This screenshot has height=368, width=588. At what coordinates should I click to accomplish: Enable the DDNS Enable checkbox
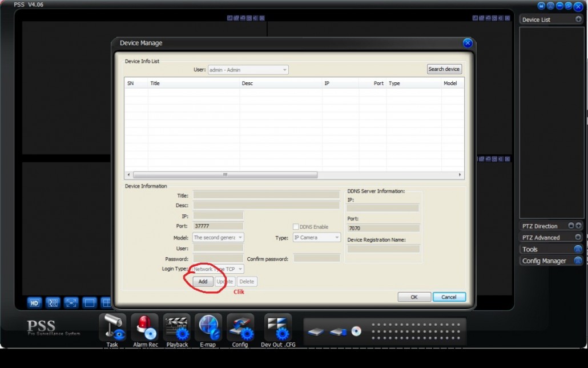click(x=296, y=227)
